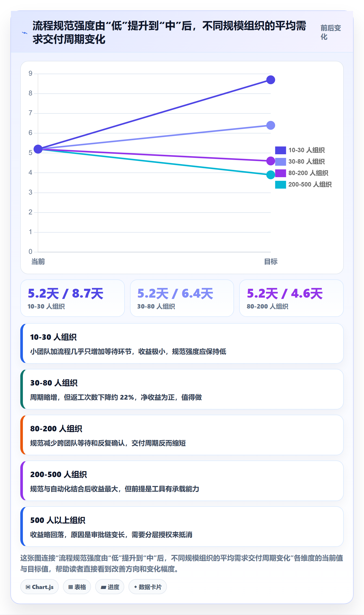Select the 5.2天 / 4.6天 data card
The height and width of the screenshot is (615, 364).
pyautogui.click(x=291, y=298)
